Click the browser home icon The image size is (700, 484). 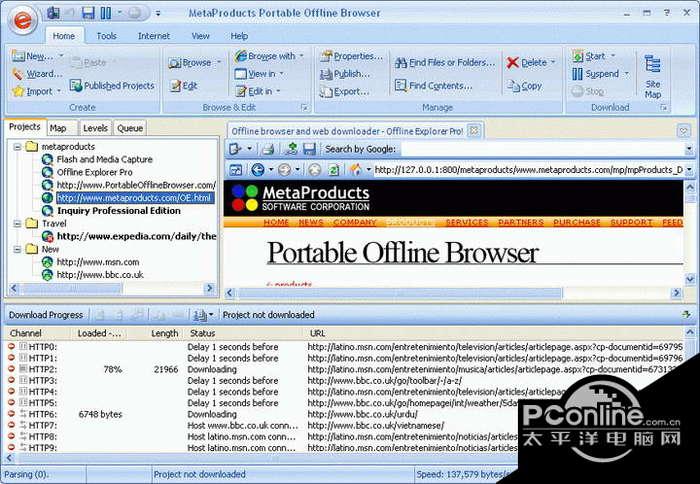click(x=356, y=170)
